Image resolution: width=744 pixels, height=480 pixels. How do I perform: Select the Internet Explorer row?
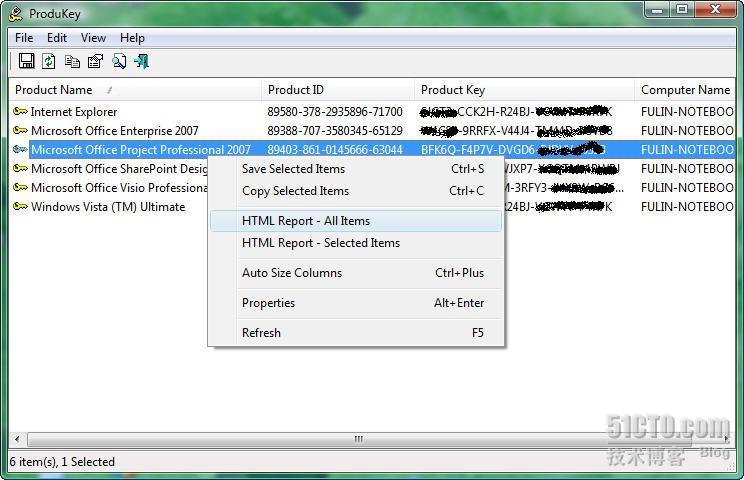pos(372,112)
